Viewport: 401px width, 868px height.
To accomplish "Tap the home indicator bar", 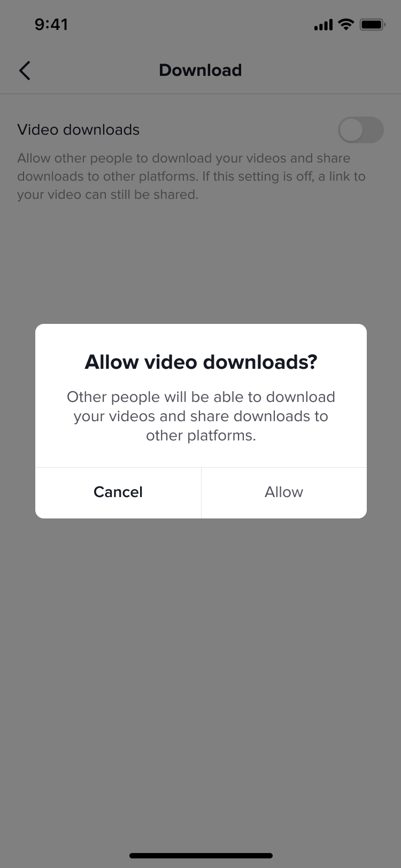I will [201, 856].
